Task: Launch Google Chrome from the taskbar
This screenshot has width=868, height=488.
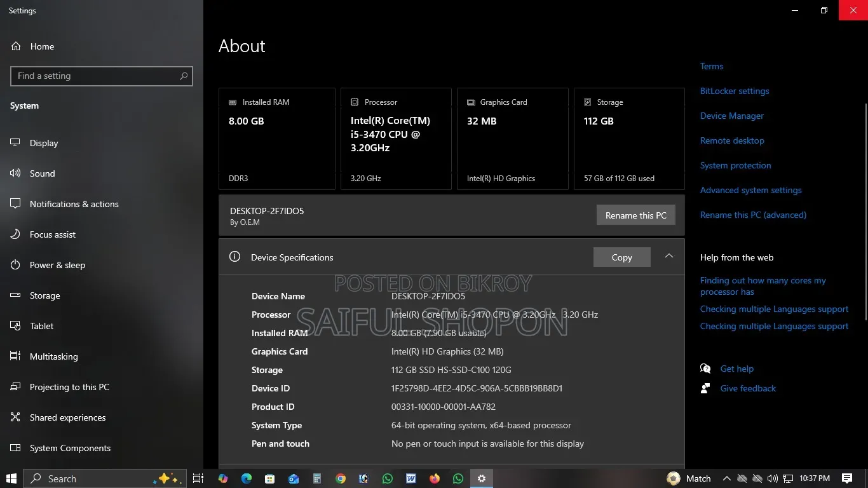Action: click(341, 478)
